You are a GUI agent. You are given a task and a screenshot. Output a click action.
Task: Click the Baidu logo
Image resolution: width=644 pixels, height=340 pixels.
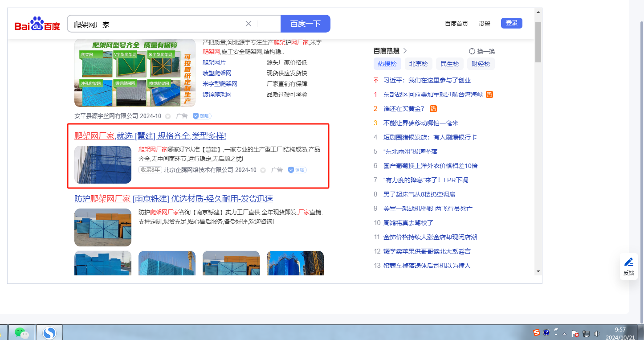(37, 25)
